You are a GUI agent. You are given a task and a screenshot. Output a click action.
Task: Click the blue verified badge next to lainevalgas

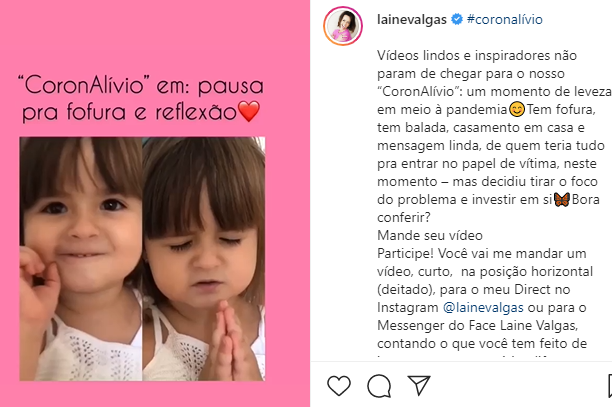(457, 19)
